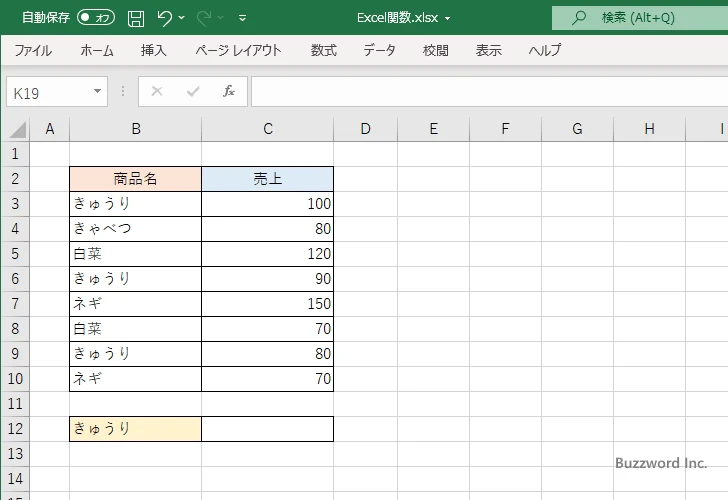This screenshot has height=500, width=728.
Task: Expand the Name Box dropdown arrow
Action: pos(98,91)
